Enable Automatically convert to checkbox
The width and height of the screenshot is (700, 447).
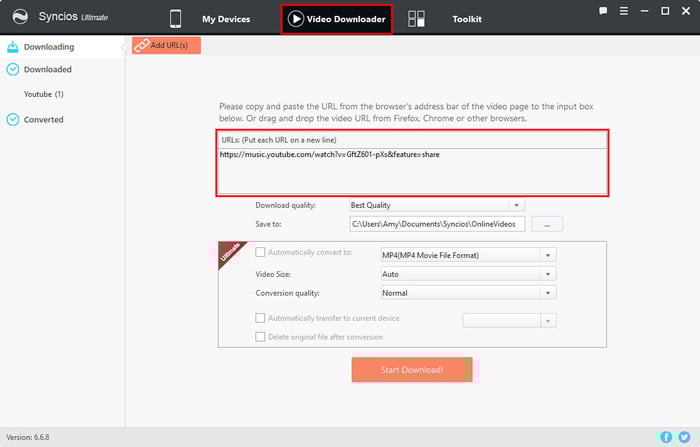(260, 252)
